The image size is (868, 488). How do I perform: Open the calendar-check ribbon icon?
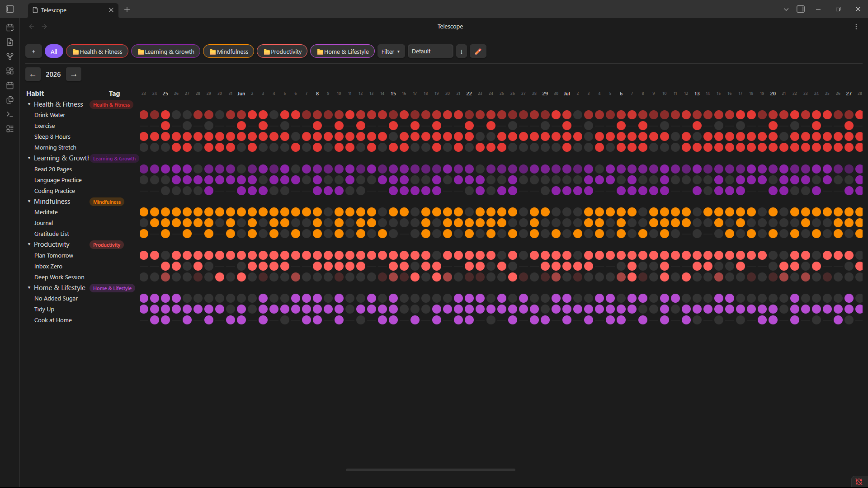(10, 28)
